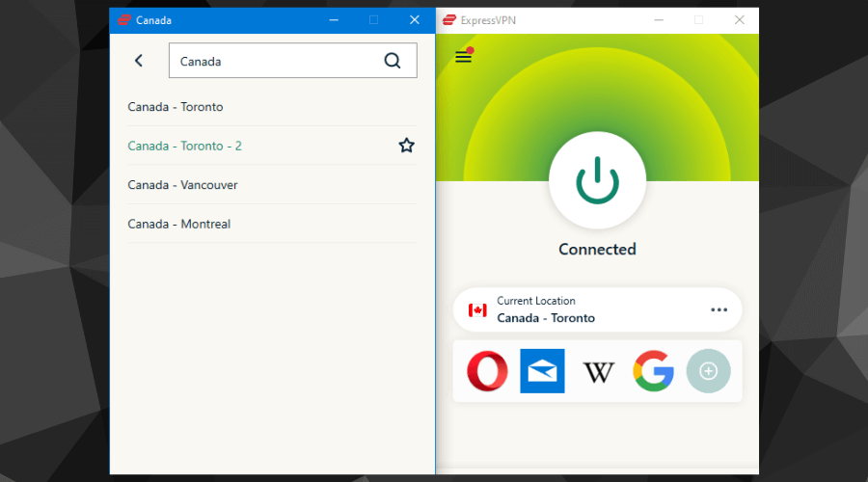Focus the Canada search input field

coord(293,61)
